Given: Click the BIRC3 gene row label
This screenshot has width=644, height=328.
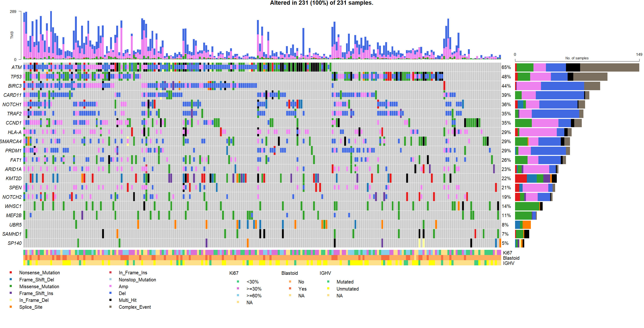Looking at the screenshot, I should click(15, 86).
